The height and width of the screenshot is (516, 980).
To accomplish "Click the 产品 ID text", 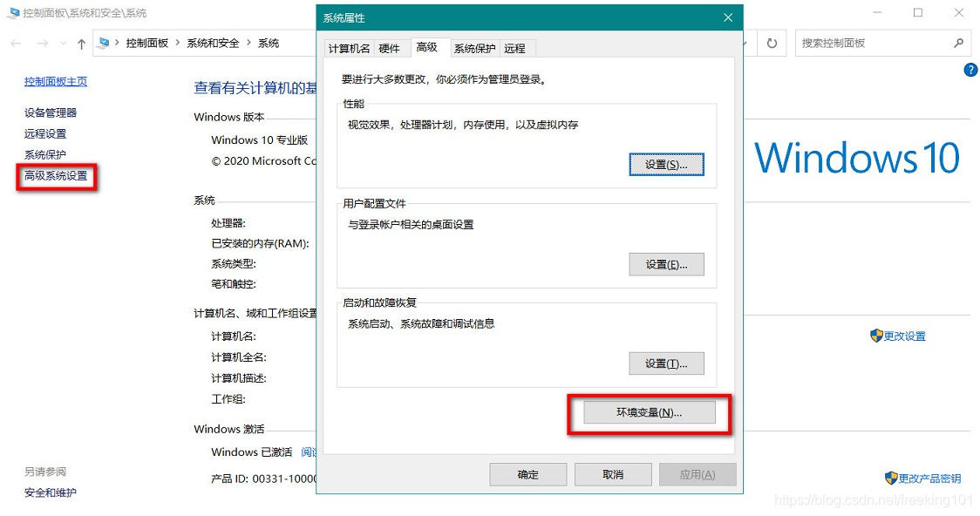I will 264,479.
